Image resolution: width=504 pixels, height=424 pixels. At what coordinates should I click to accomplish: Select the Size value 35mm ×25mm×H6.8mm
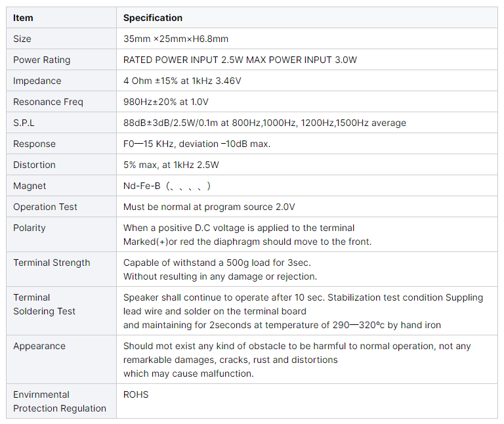point(176,39)
